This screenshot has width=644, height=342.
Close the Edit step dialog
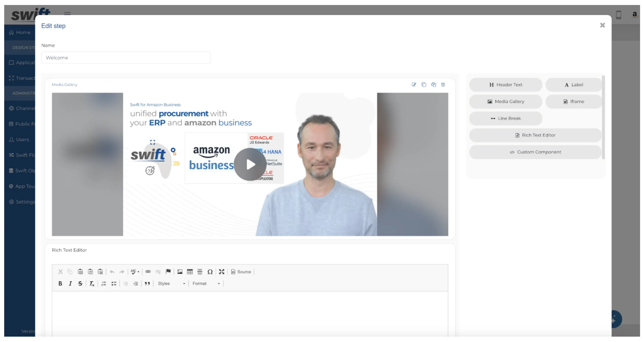[x=602, y=25]
